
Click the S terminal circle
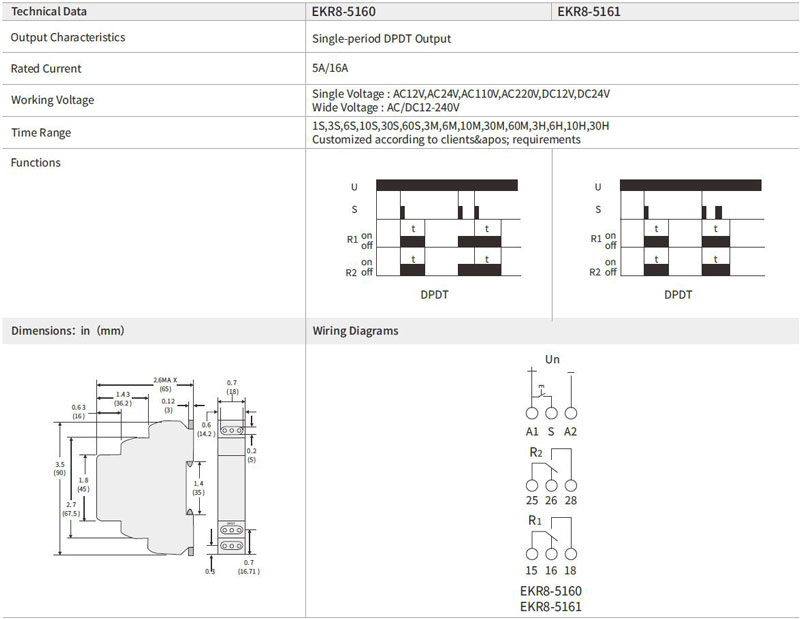551,413
